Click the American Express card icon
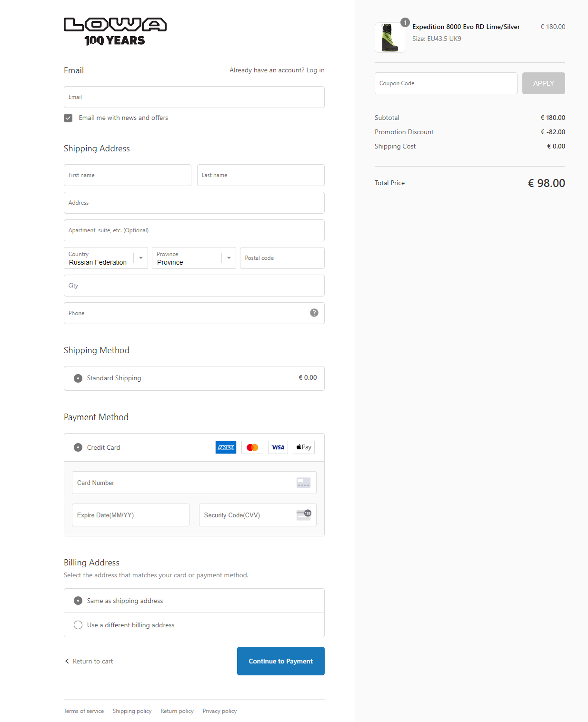 (226, 447)
